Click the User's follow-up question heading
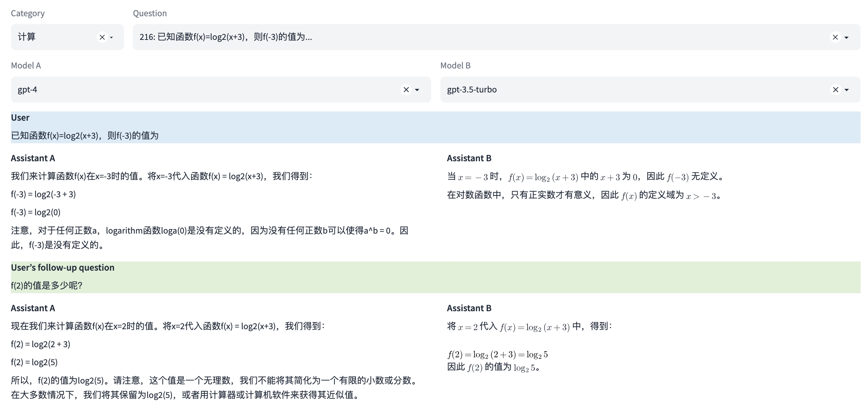868x410 pixels. [63, 267]
